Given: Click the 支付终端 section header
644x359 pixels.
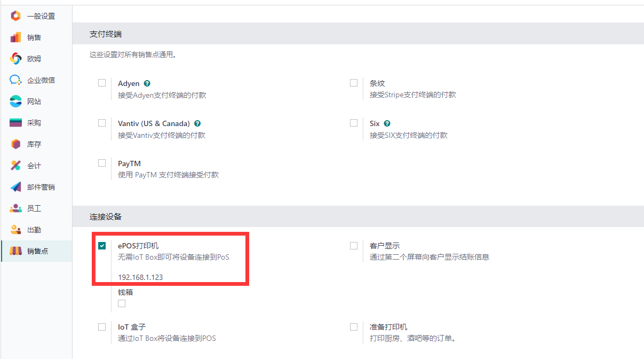Looking at the screenshot, I should point(106,34).
